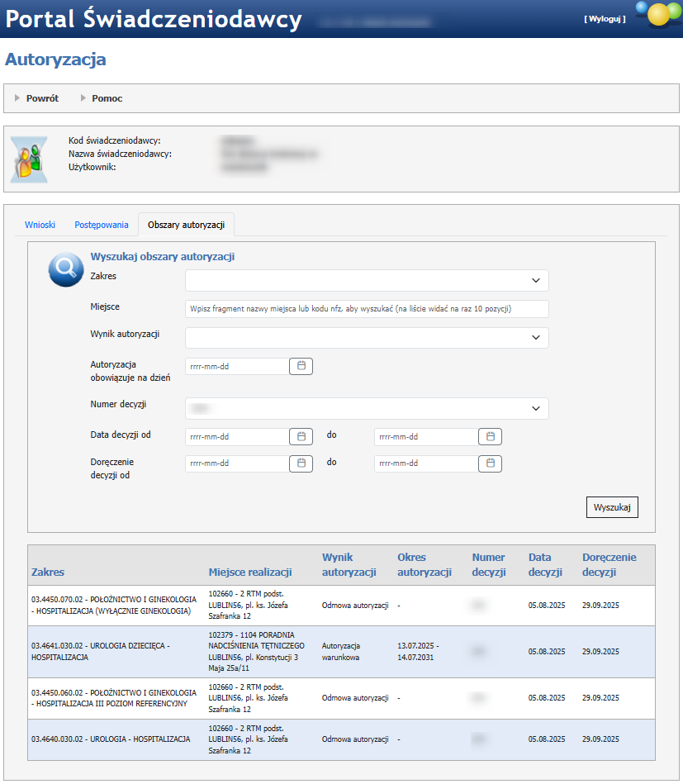683x784 pixels.
Task: Click the colored spheres portal logo
Action: (657, 16)
